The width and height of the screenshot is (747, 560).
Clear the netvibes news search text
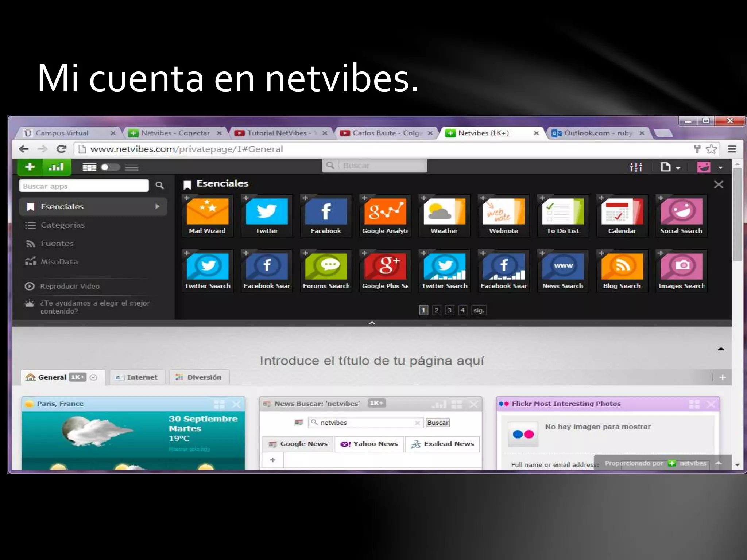click(417, 423)
